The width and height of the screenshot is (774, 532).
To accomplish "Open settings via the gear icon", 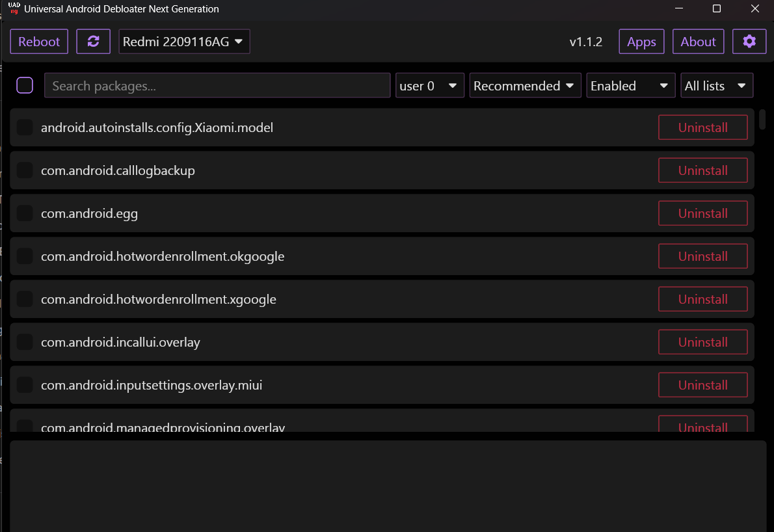I will click(749, 42).
